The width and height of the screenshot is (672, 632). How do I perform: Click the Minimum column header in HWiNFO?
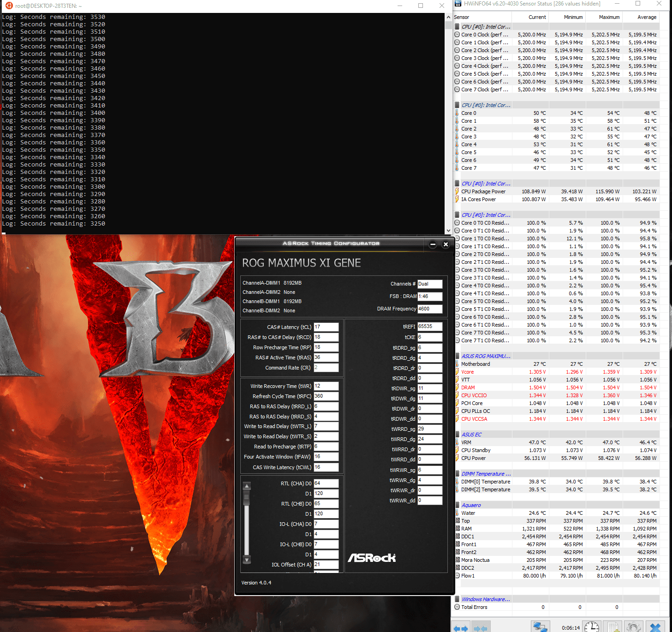(567, 17)
